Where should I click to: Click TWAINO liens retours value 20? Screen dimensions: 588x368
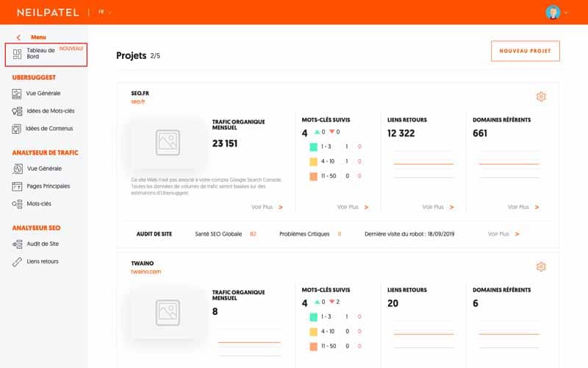(392, 303)
